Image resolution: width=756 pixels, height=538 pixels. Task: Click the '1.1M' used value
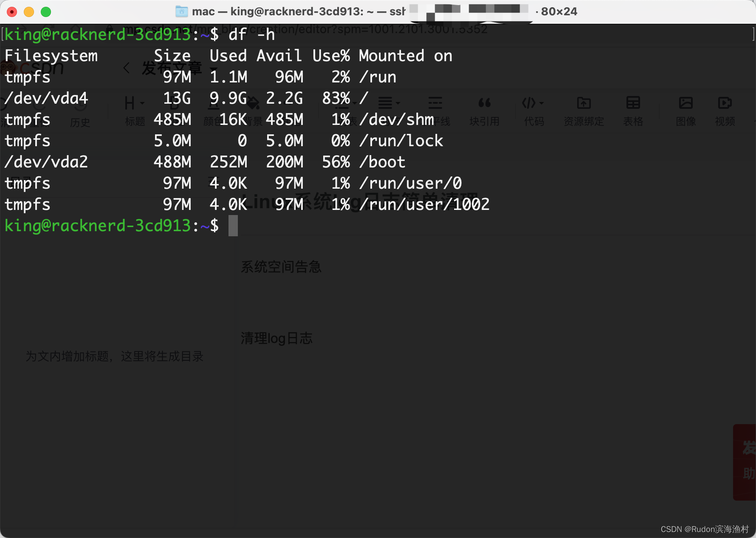[228, 77]
